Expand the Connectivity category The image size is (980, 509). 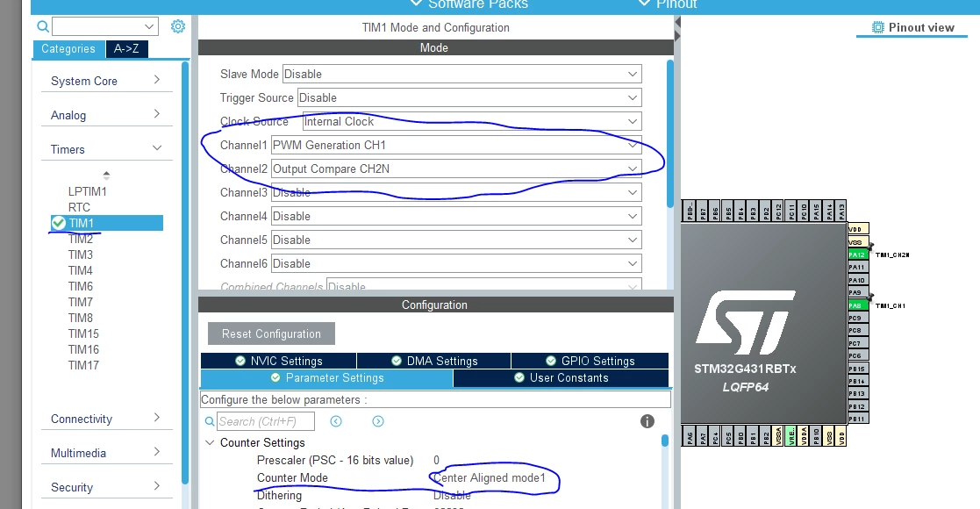106,419
